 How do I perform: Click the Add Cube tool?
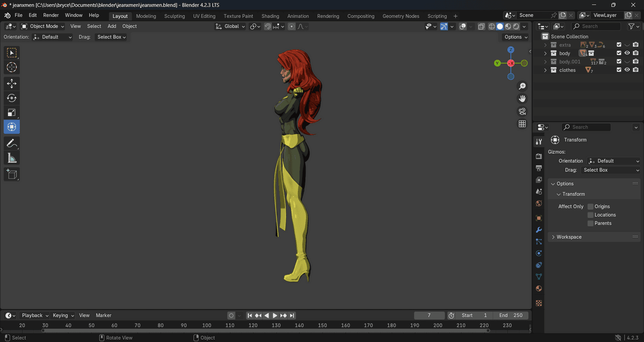[11, 174]
